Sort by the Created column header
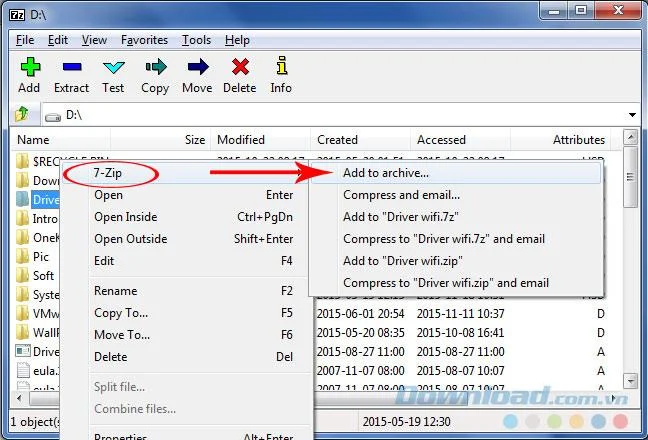Viewport: 648px width, 440px height. coord(360,140)
